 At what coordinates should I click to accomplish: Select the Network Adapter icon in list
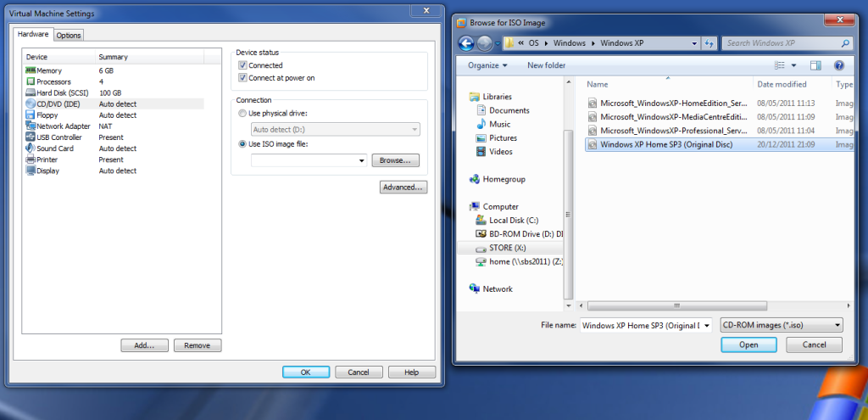[31, 126]
